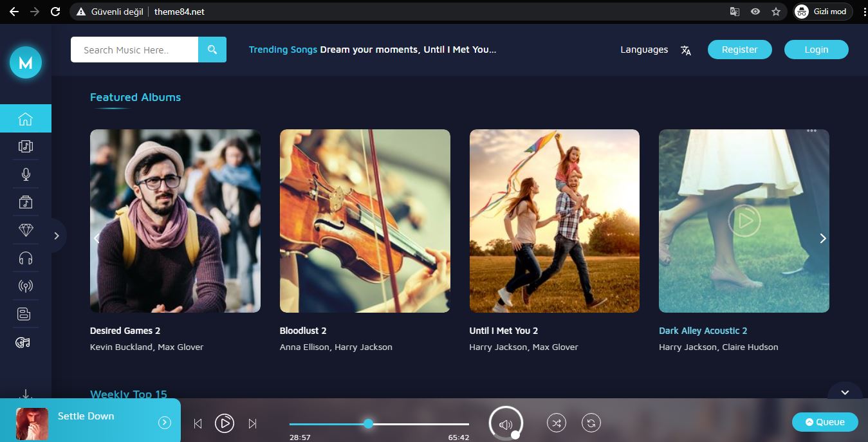This screenshot has height=442, width=868.
Task: Open the music folder genres icon
Action: (x=26, y=202)
